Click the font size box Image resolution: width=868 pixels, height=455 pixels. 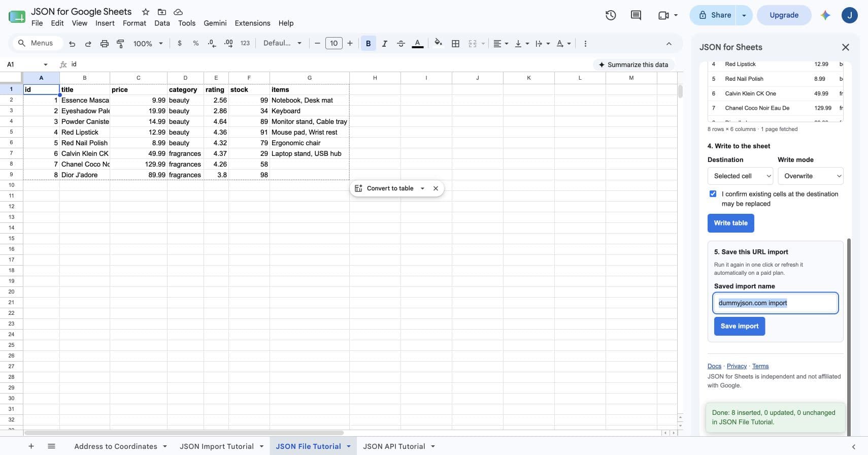pyautogui.click(x=333, y=43)
